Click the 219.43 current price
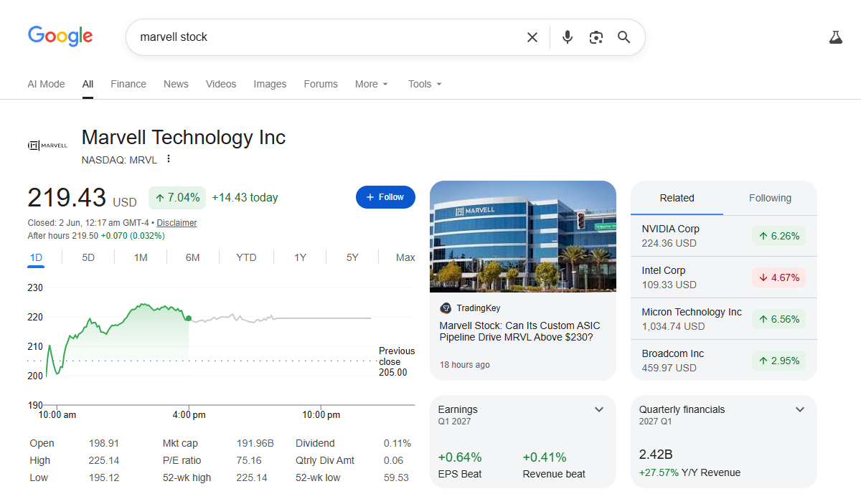Image resolution: width=861 pixels, height=504 pixels. coord(67,197)
